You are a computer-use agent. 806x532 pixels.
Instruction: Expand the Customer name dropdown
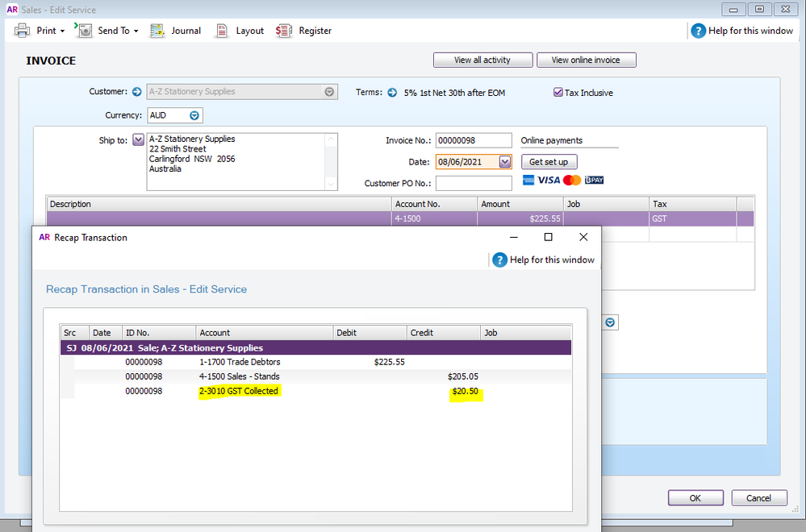(x=329, y=92)
